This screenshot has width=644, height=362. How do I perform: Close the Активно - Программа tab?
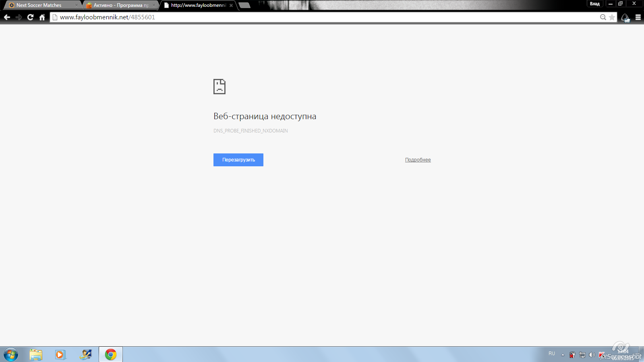click(x=154, y=5)
